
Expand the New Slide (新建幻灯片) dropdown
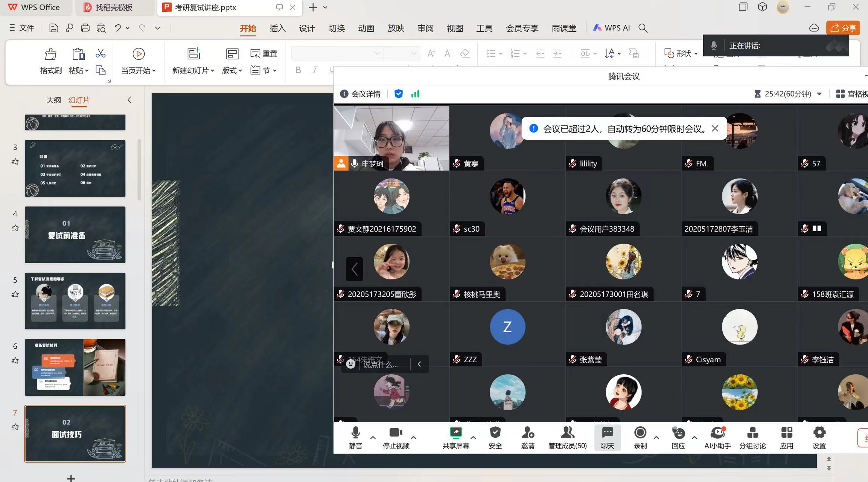click(212, 71)
